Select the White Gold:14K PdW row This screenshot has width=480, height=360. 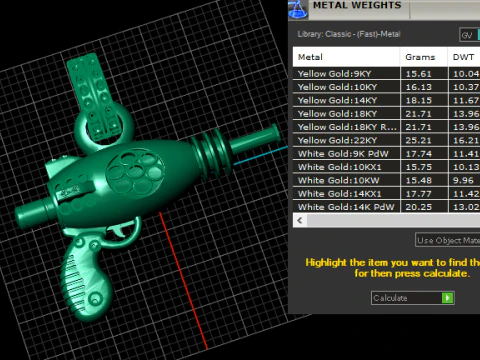click(x=386, y=207)
